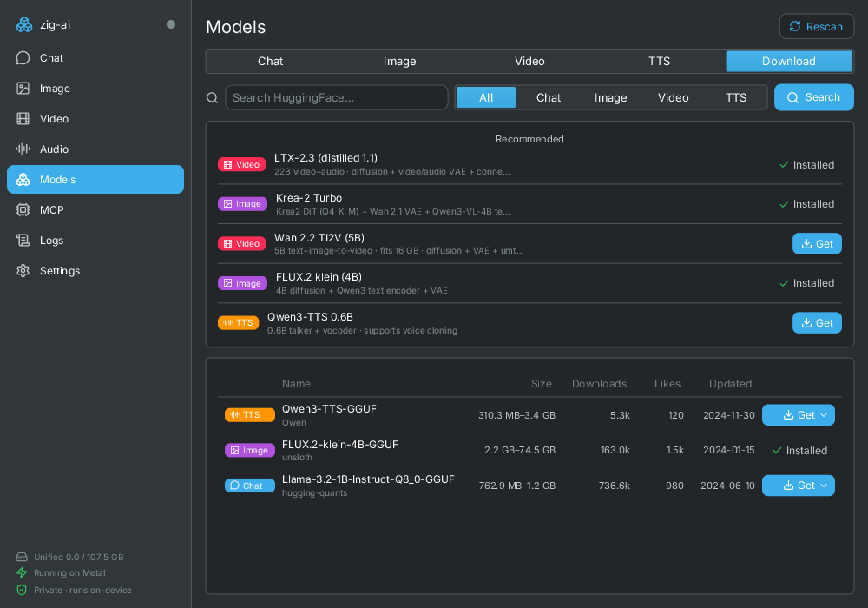Click the Recommended section heading
Viewport: 868px width, 608px height.
[x=529, y=139]
